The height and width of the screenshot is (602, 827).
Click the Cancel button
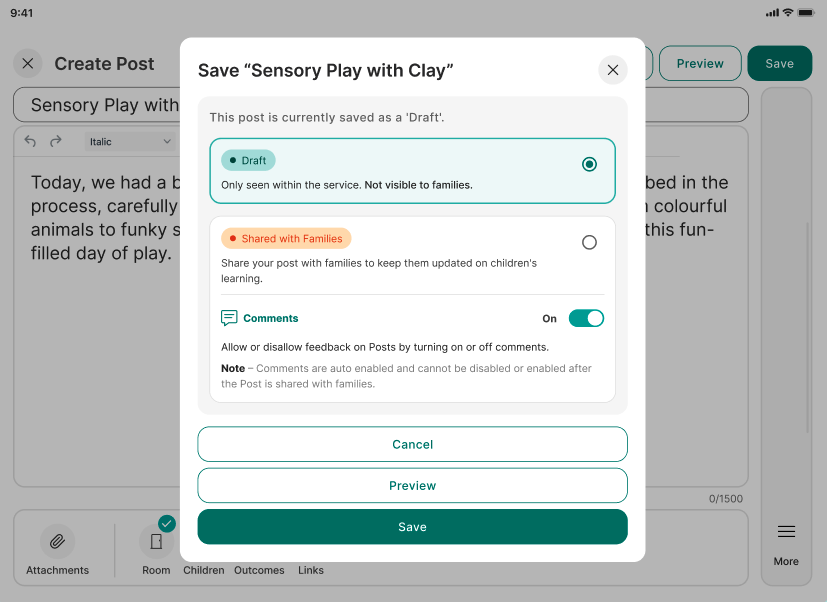[x=412, y=444]
